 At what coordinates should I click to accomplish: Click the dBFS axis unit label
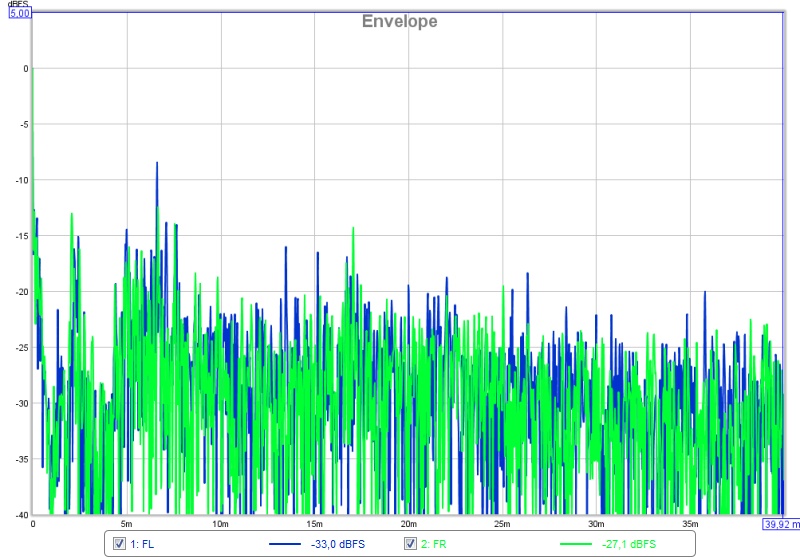(18, 4)
